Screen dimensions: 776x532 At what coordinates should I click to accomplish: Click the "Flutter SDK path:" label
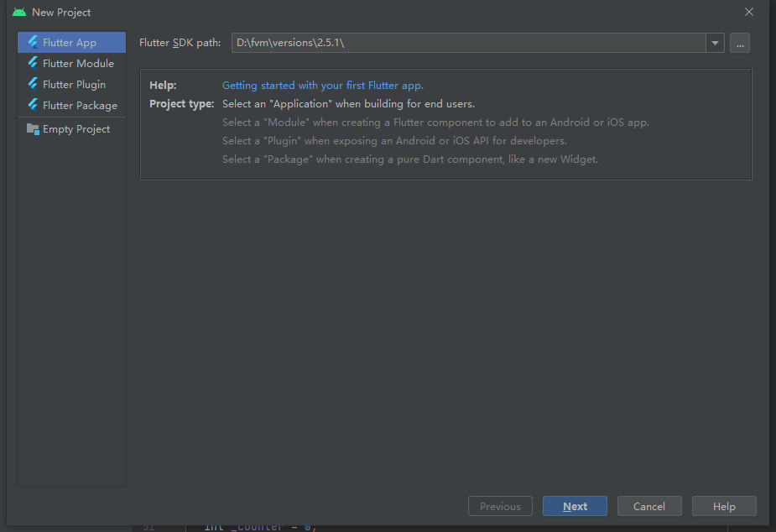pos(180,43)
